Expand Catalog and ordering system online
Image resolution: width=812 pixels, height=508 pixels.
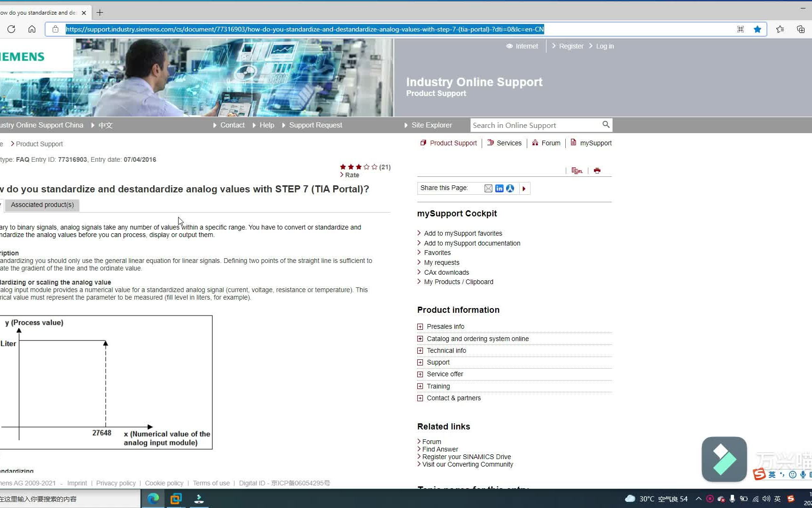click(x=420, y=339)
